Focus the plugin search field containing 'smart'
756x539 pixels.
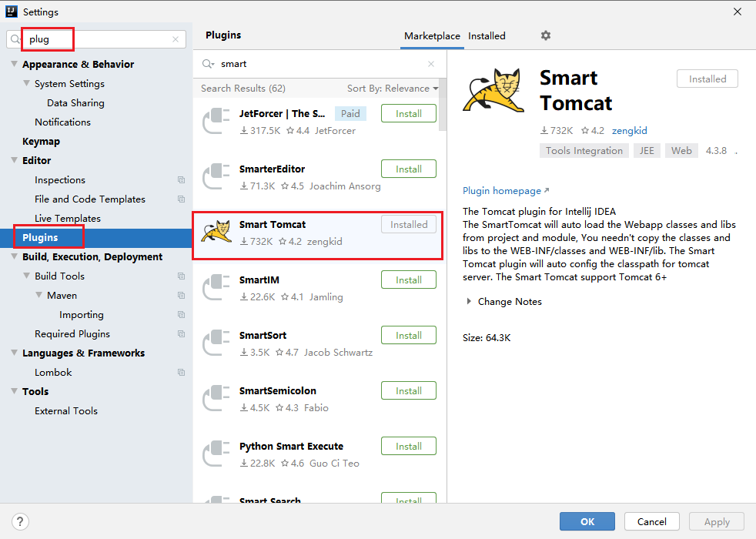(x=318, y=64)
